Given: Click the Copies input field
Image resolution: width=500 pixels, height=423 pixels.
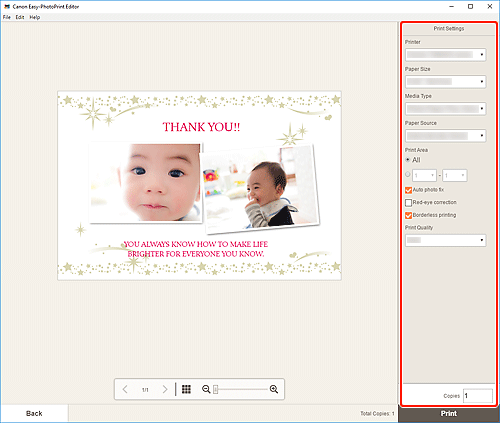Looking at the screenshot, I should (x=478, y=396).
